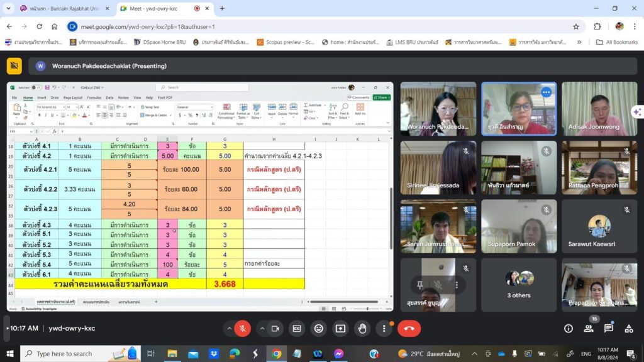The width and height of the screenshot is (644, 362).
Task: Click AutoSum in Excel Editing group
Action: (313, 106)
